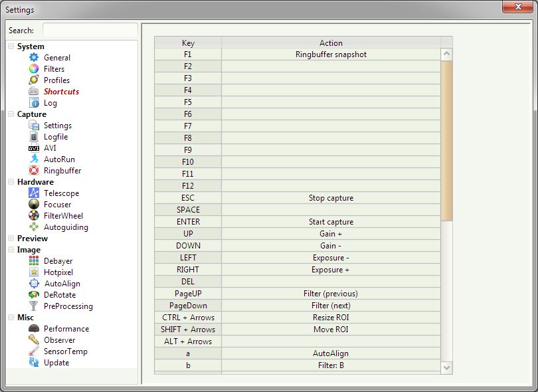538x392 pixels.
Task: Click the AutoRun running figure icon
Action: (34, 159)
